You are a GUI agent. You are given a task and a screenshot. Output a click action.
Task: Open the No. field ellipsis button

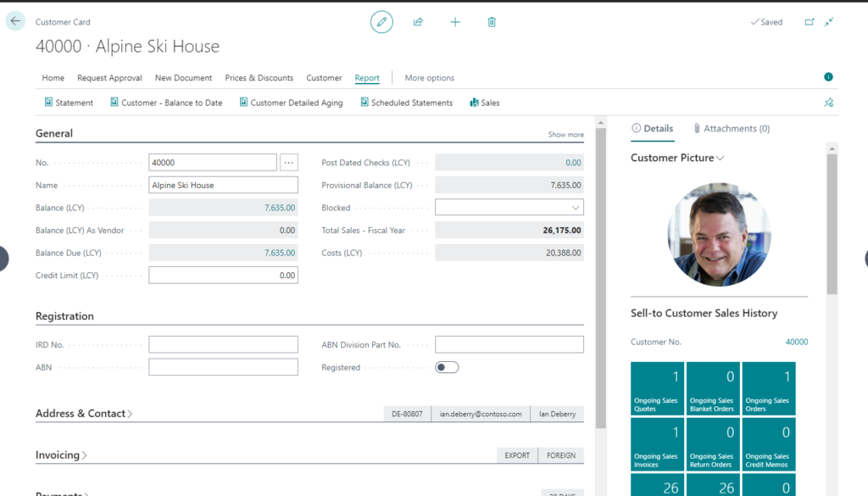pyautogui.click(x=288, y=162)
